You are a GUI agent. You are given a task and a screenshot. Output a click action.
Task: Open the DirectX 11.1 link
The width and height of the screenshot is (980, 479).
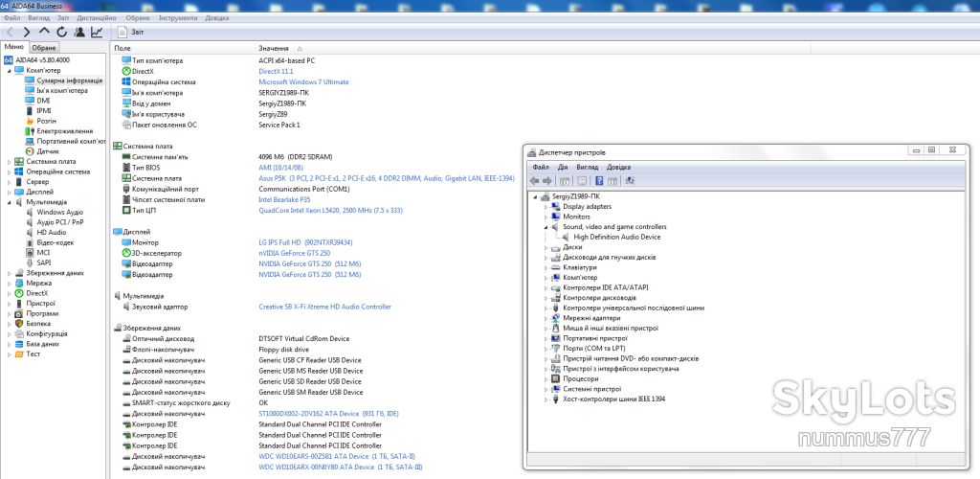(x=276, y=71)
